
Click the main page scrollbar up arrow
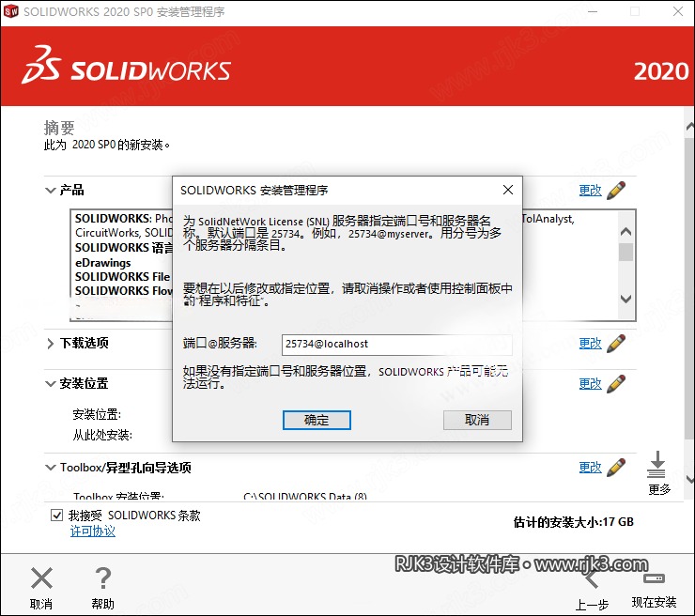point(690,126)
